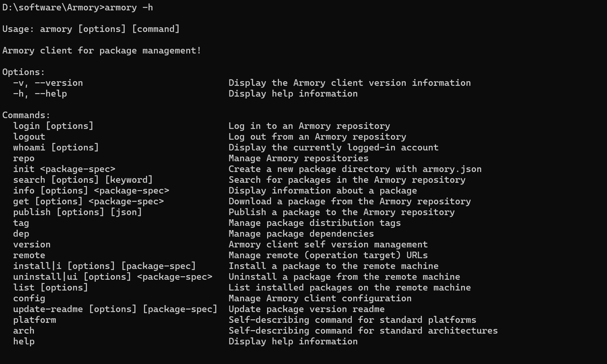The width and height of the screenshot is (607, 364).
Task: Click the 'dep' command entry
Action: 21,234
